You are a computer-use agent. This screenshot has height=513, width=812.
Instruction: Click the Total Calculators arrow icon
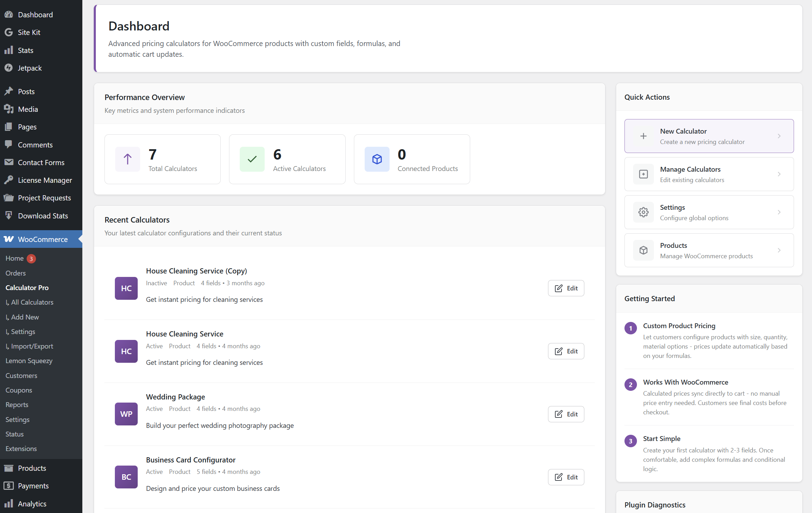[127, 159]
